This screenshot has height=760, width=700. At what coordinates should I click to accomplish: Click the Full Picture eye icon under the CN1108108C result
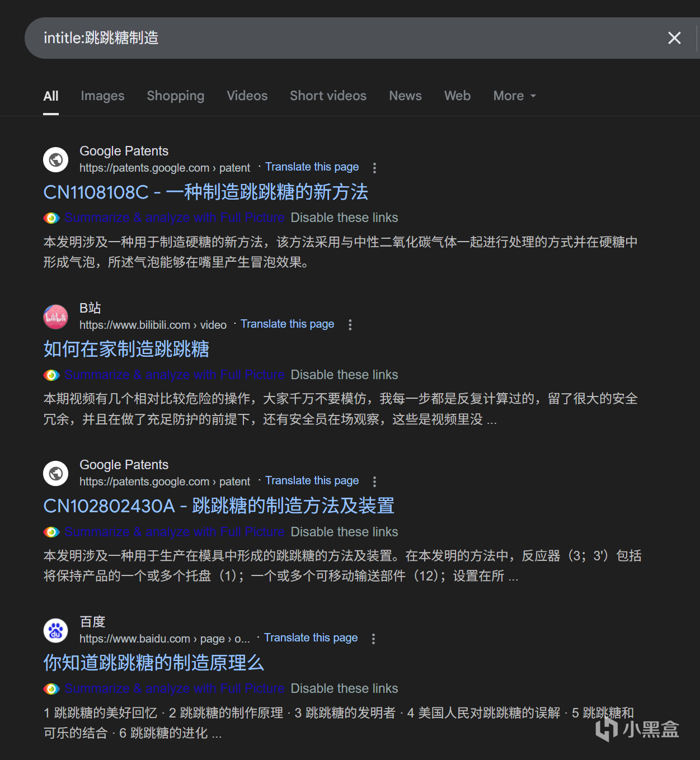[52, 218]
